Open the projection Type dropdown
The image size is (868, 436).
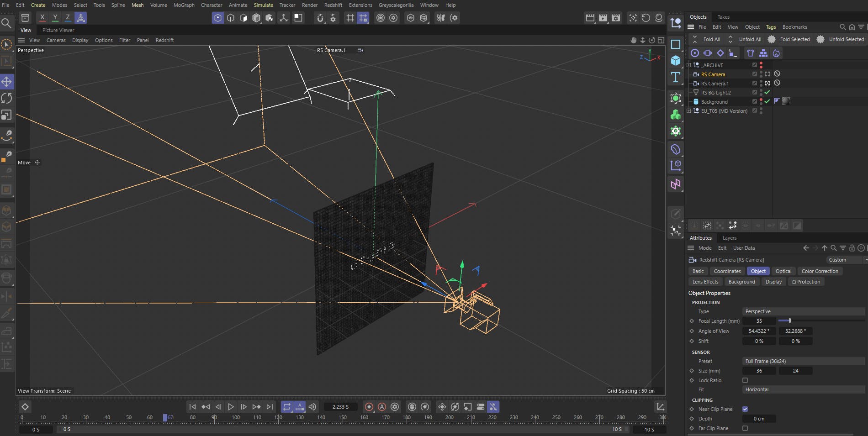(x=803, y=311)
